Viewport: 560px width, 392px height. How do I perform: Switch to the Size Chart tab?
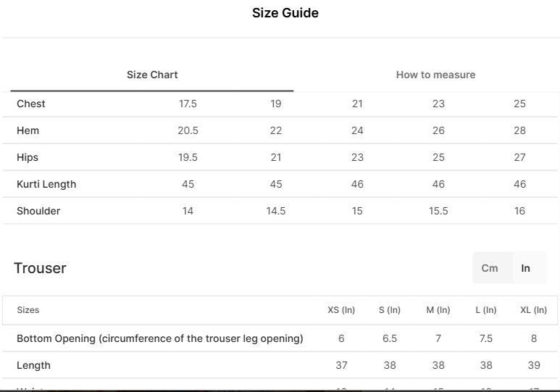(x=152, y=75)
